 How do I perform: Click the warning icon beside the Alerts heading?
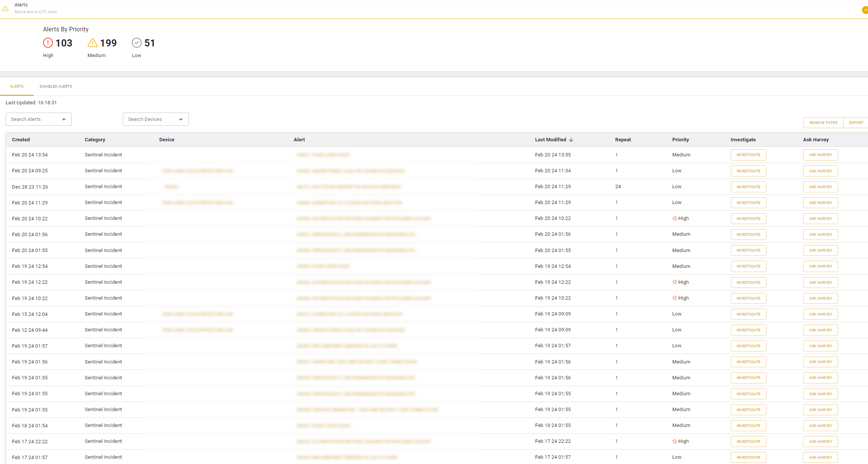[x=6, y=8]
